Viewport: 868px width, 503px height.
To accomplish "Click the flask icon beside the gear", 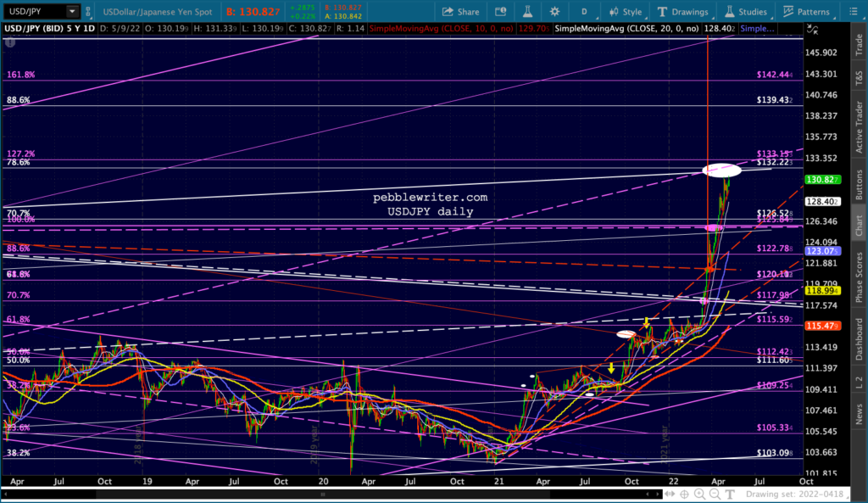I will [527, 12].
